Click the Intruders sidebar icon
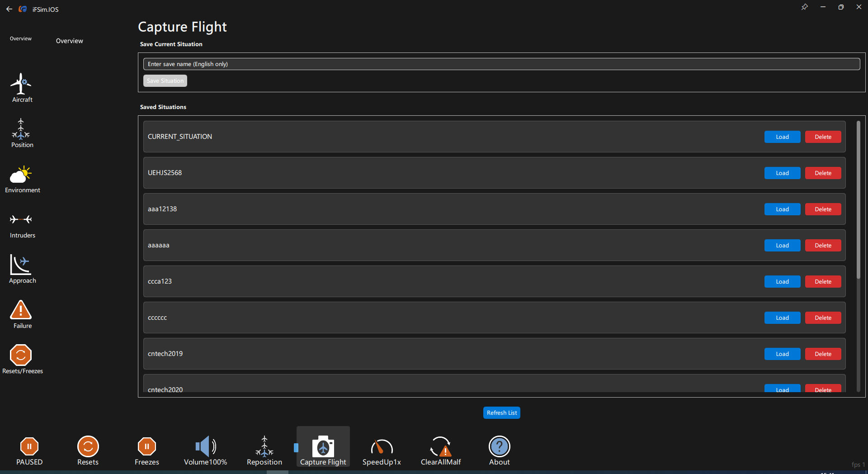This screenshot has height=474, width=868. (x=21, y=220)
